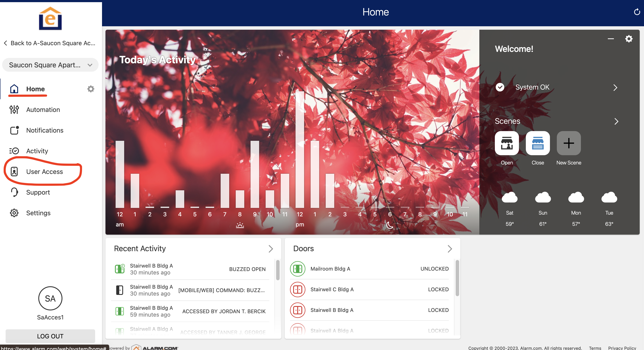Click Mailroom Bldg A unlocked door icon
The width and height of the screenshot is (644, 350).
[297, 269]
